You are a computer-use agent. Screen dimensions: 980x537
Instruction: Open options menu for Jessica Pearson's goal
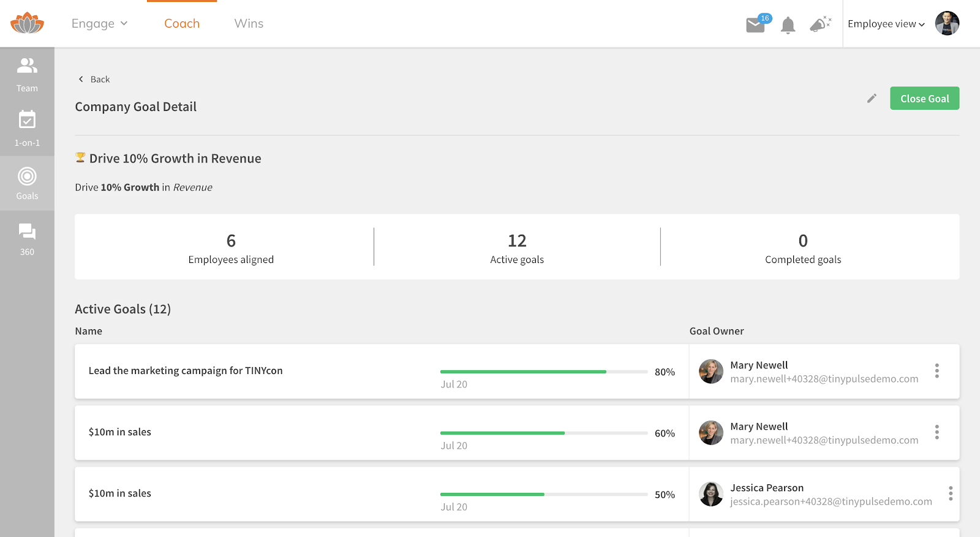coord(950,493)
